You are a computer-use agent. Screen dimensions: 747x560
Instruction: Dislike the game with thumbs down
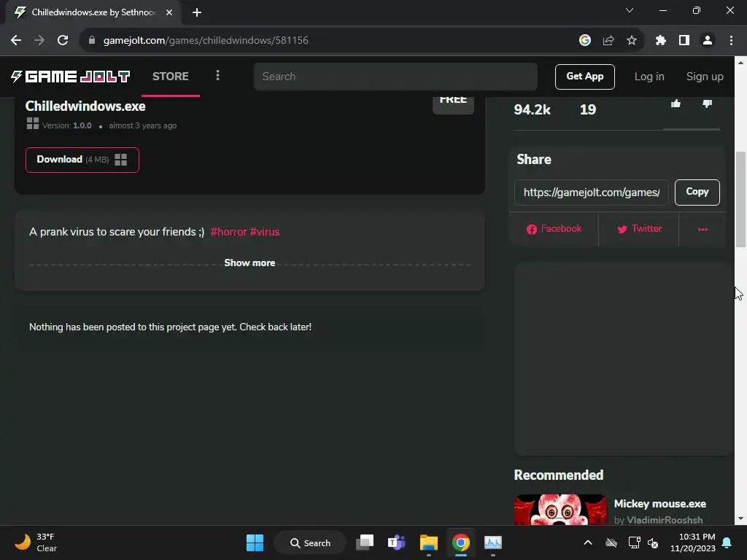point(707,104)
